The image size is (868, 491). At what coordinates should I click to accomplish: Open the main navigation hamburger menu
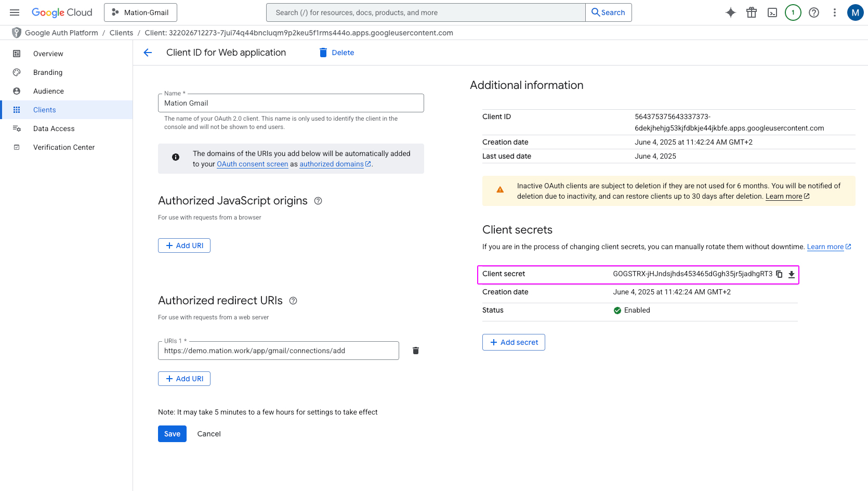[15, 12]
